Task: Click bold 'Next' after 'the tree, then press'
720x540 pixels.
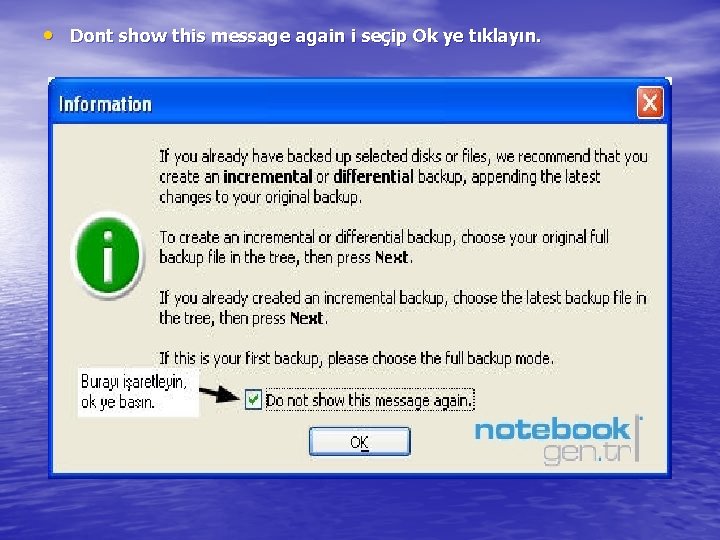Action: 307,318
